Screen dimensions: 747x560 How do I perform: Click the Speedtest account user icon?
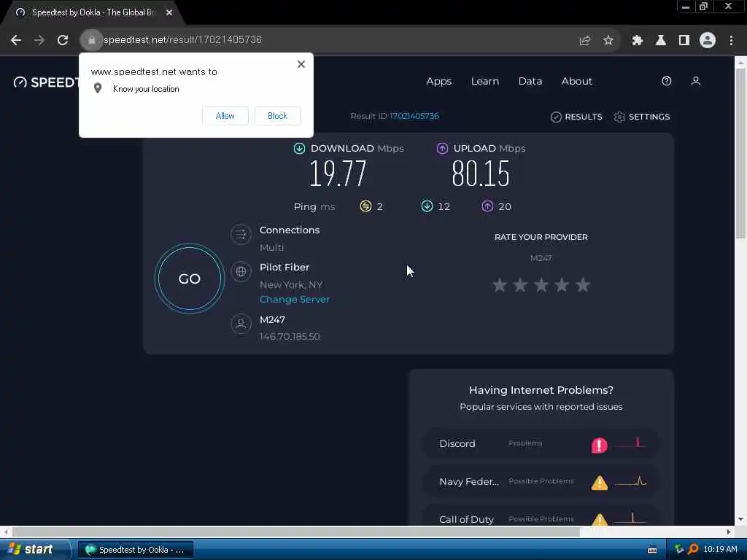[695, 81]
